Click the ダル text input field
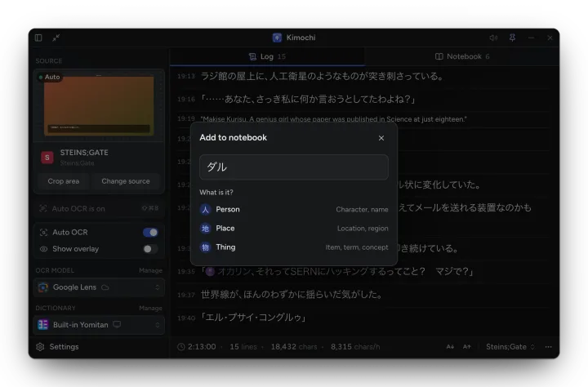 [294, 167]
